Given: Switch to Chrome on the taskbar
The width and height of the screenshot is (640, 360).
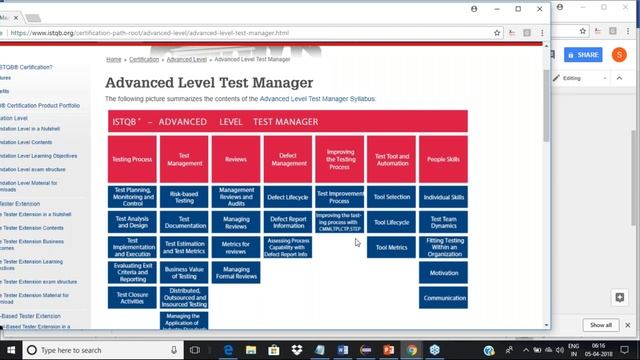Looking at the screenshot, I should [412, 350].
